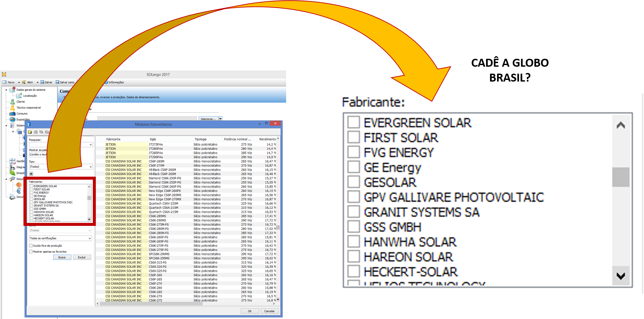This screenshot has height=319, width=644.
Task: Sort by the Sigla column header
Action: tap(153, 139)
